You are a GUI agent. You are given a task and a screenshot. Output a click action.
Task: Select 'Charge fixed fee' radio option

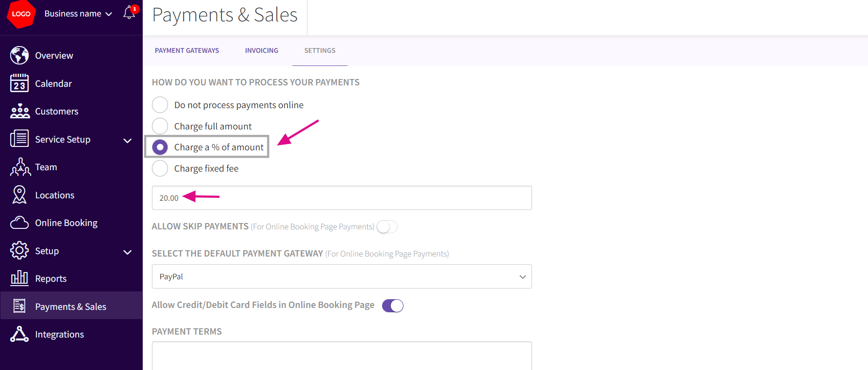[x=160, y=168]
